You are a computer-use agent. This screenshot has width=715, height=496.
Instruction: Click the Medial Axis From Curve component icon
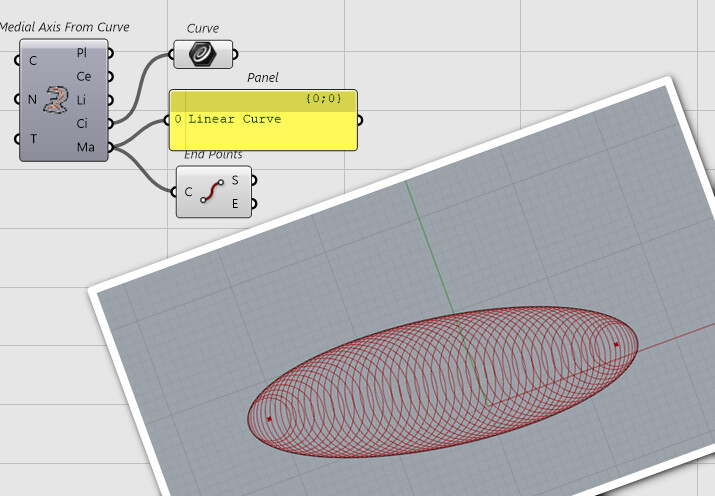click(56, 100)
